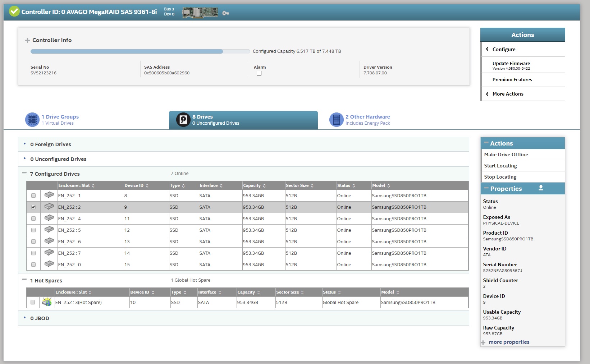Image resolution: width=590 pixels, height=364 pixels.
Task: Check the box for drive EN_252 : 4
Action: point(33,218)
